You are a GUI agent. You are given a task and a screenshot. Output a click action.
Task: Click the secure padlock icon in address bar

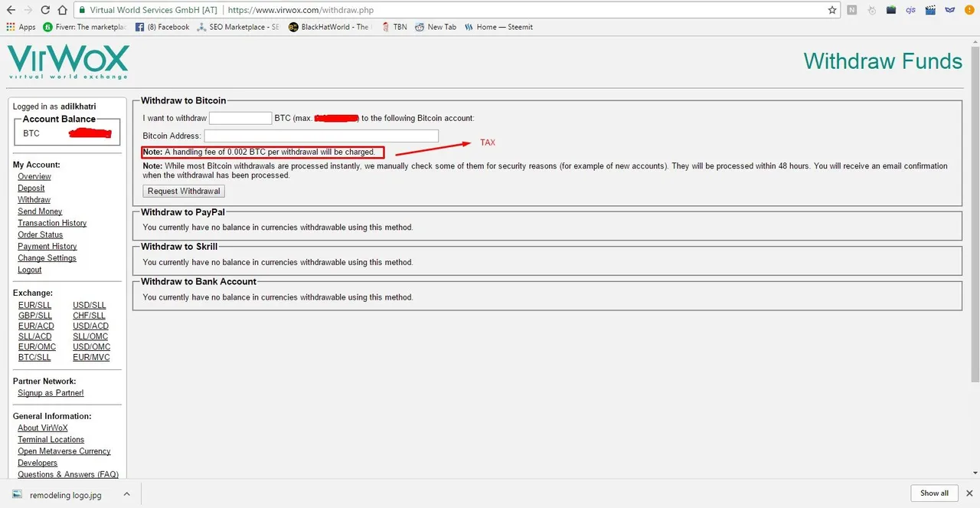[x=83, y=11]
